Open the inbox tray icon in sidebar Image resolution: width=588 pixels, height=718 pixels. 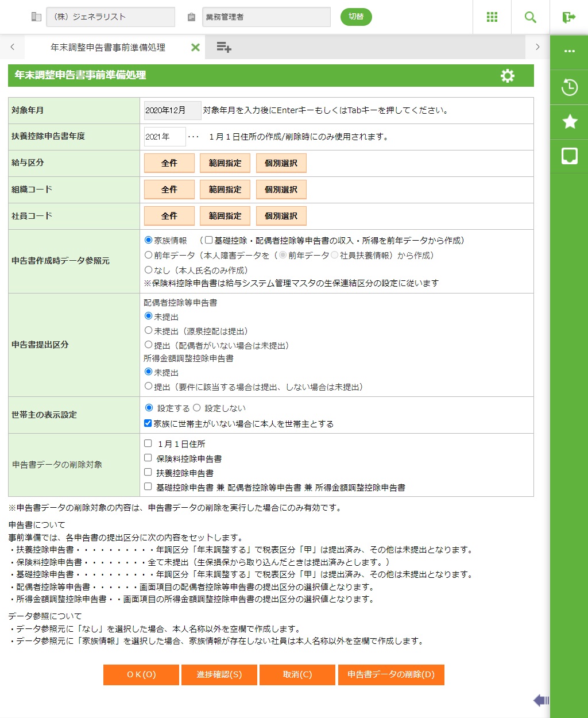tap(570, 156)
